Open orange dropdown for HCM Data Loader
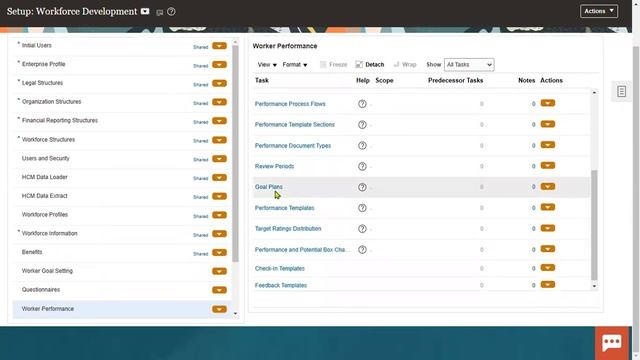Viewport: 640px width, 360px height. (219, 178)
